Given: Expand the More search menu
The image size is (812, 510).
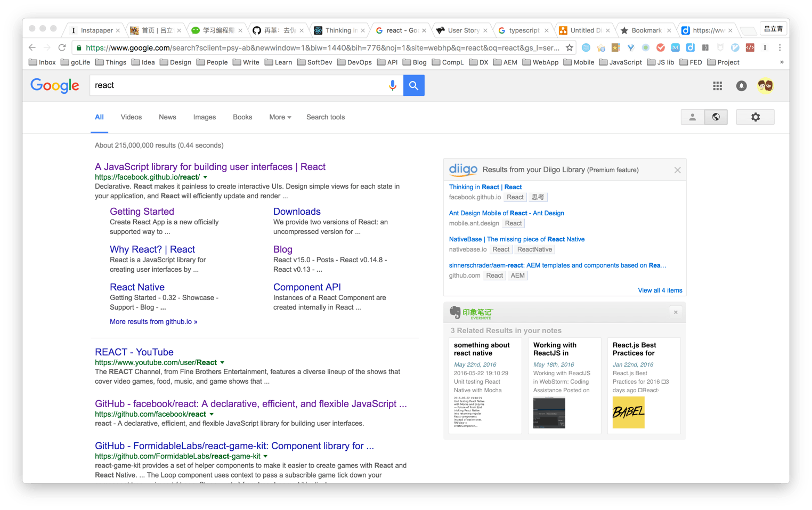Looking at the screenshot, I should point(280,117).
